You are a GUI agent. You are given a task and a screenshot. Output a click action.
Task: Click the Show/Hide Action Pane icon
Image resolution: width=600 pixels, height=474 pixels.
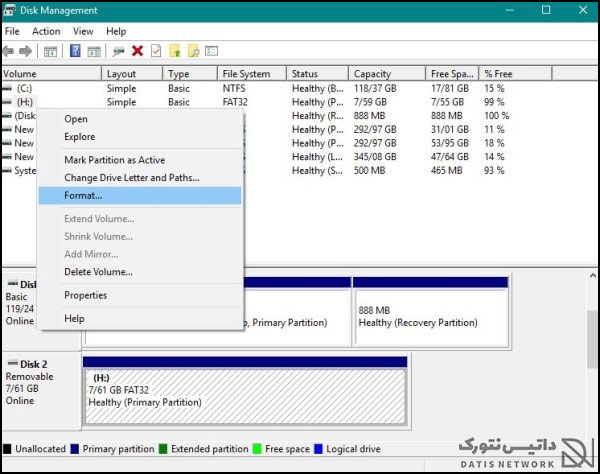(x=94, y=51)
